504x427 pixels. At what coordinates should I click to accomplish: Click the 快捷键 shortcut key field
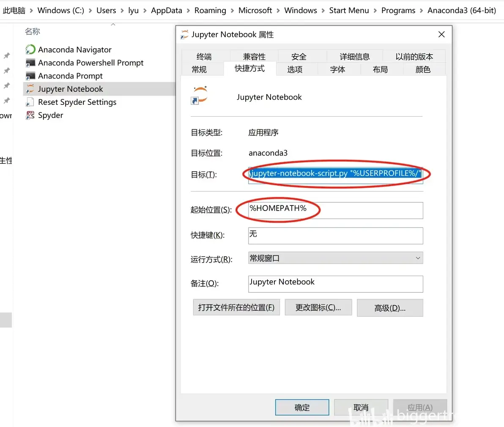click(x=336, y=236)
